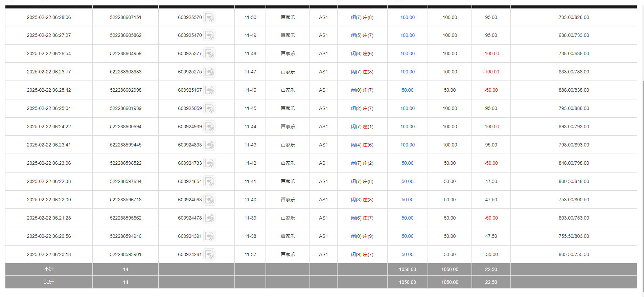View video replay for game 600924654

click(x=210, y=182)
